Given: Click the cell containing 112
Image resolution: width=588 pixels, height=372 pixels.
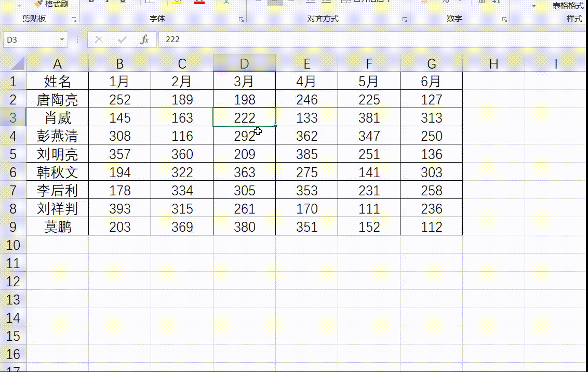Looking at the screenshot, I should click(x=431, y=227).
